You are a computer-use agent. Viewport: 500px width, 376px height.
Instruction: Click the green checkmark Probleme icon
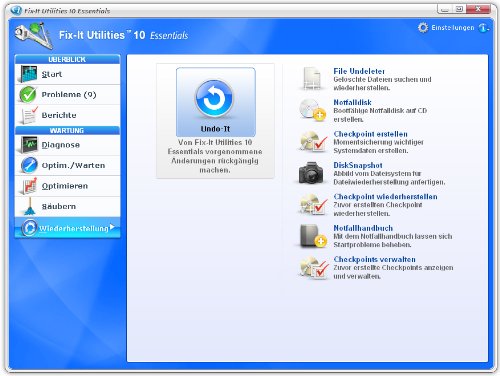pyautogui.click(x=28, y=95)
